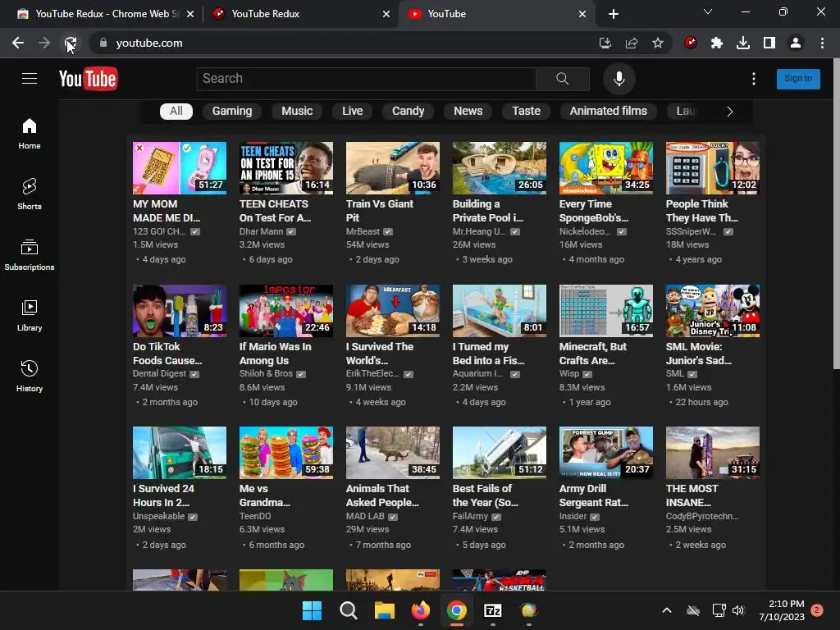
Task: Select the Candy category chip
Action: tap(408, 111)
